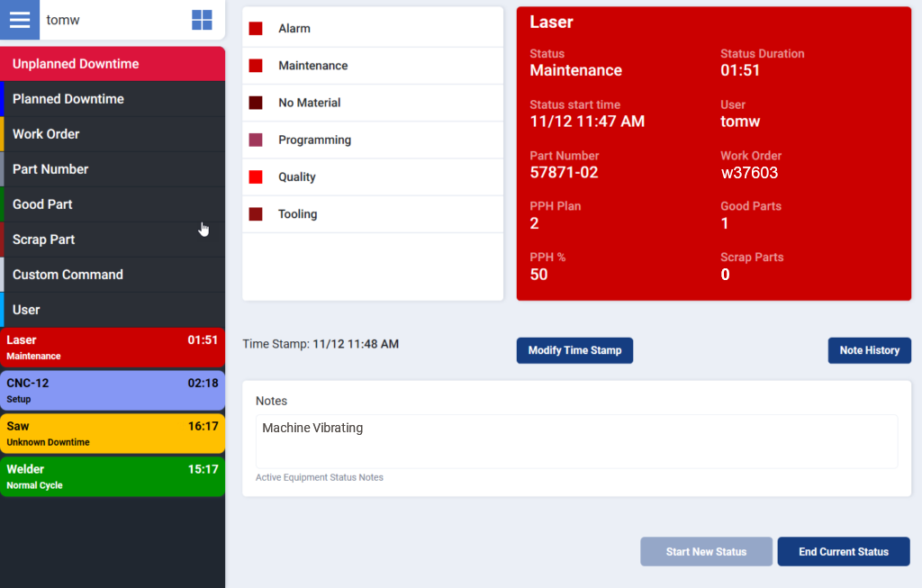922x588 pixels.
Task: Choose Custom Command from the sidebar
Action: click(113, 275)
